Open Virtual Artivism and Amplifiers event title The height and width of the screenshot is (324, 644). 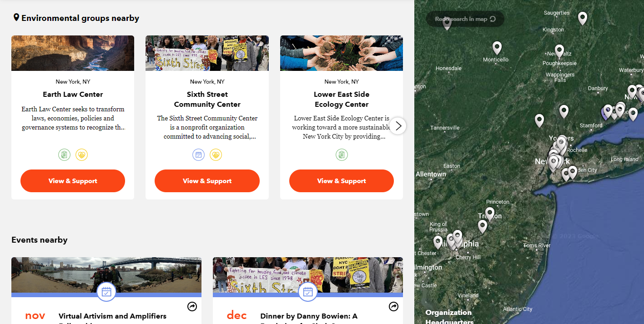pyautogui.click(x=112, y=316)
